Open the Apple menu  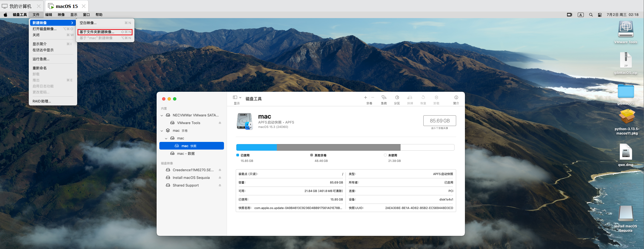pyautogui.click(x=5, y=15)
